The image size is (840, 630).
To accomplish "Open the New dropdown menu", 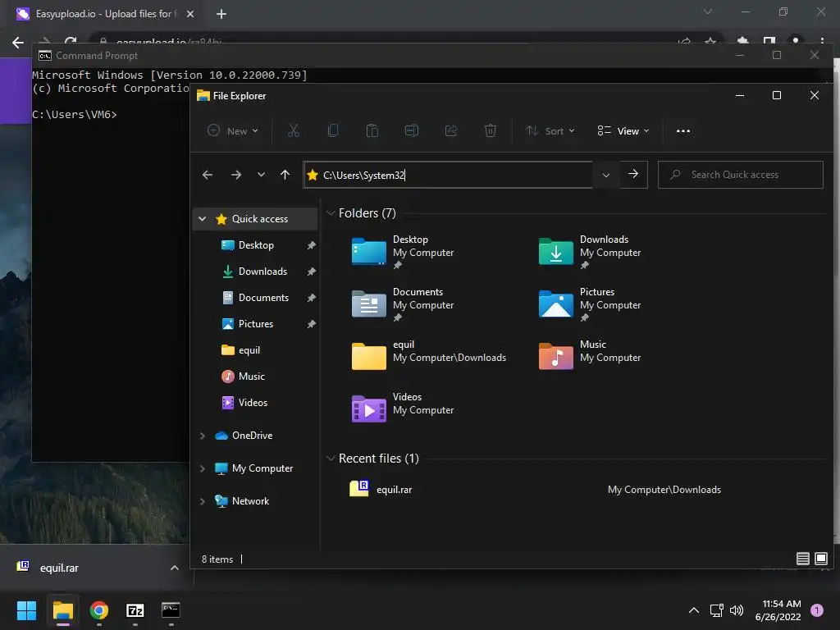I will (x=233, y=130).
